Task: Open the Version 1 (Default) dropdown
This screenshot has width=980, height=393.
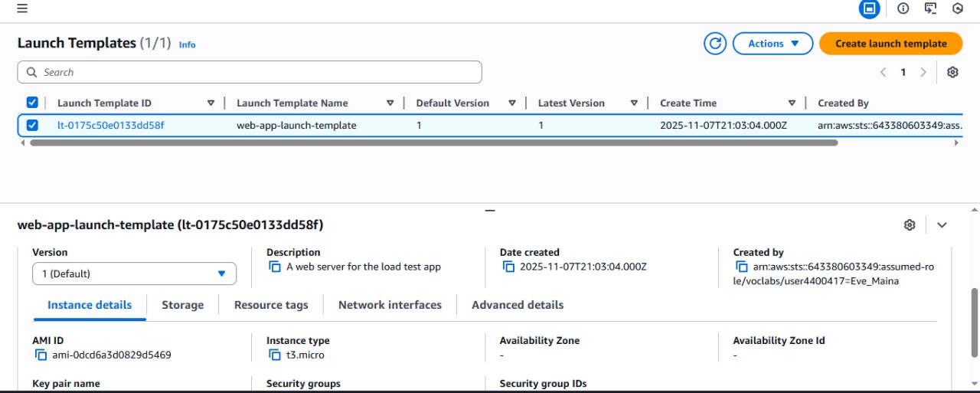Action: tap(134, 273)
